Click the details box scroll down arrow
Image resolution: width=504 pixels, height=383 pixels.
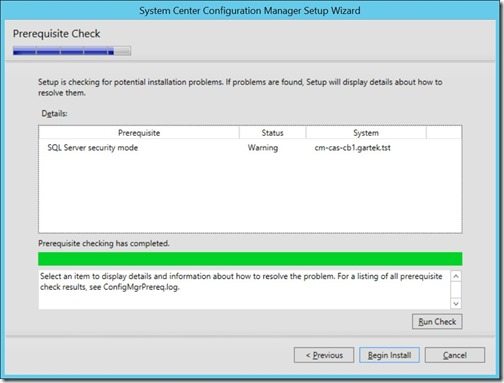[x=456, y=303]
